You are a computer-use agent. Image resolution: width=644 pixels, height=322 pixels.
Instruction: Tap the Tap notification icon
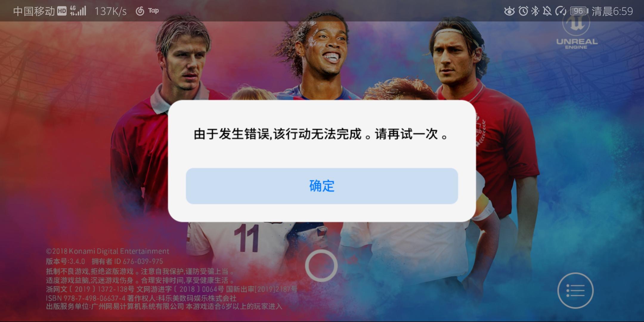pos(154,11)
